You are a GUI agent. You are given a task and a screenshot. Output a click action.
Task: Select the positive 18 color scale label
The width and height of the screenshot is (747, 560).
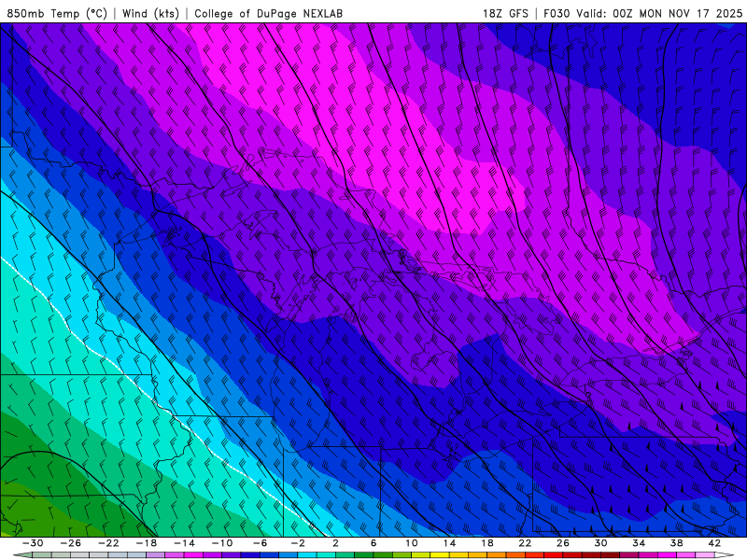(486, 543)
